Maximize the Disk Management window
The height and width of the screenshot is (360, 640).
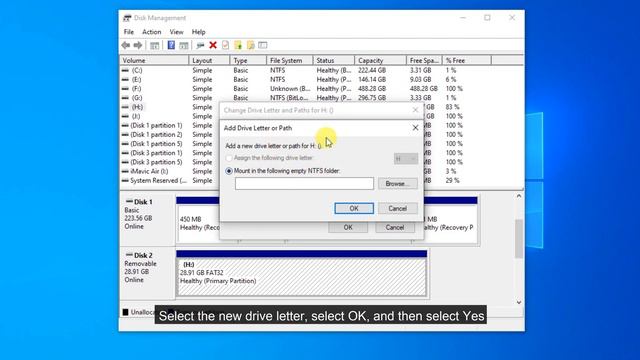point(487,18)
